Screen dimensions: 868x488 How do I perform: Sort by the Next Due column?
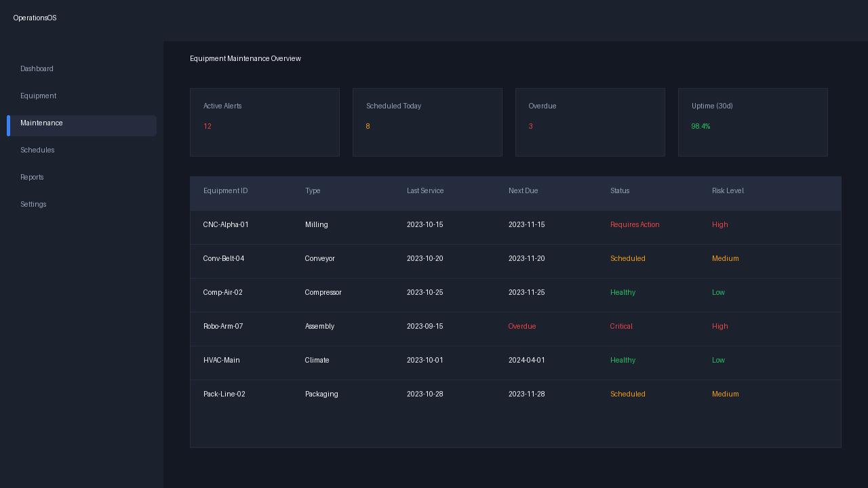tap(523, 190)
